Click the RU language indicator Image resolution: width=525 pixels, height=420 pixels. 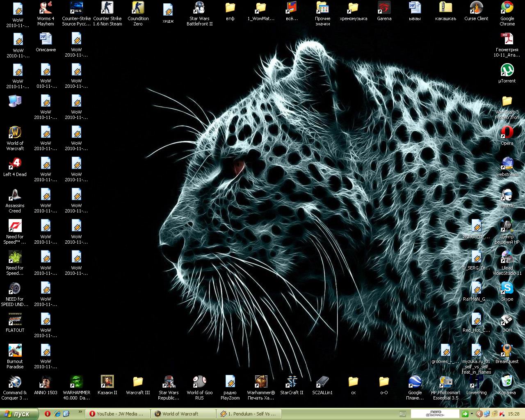(x=402, y=414)
